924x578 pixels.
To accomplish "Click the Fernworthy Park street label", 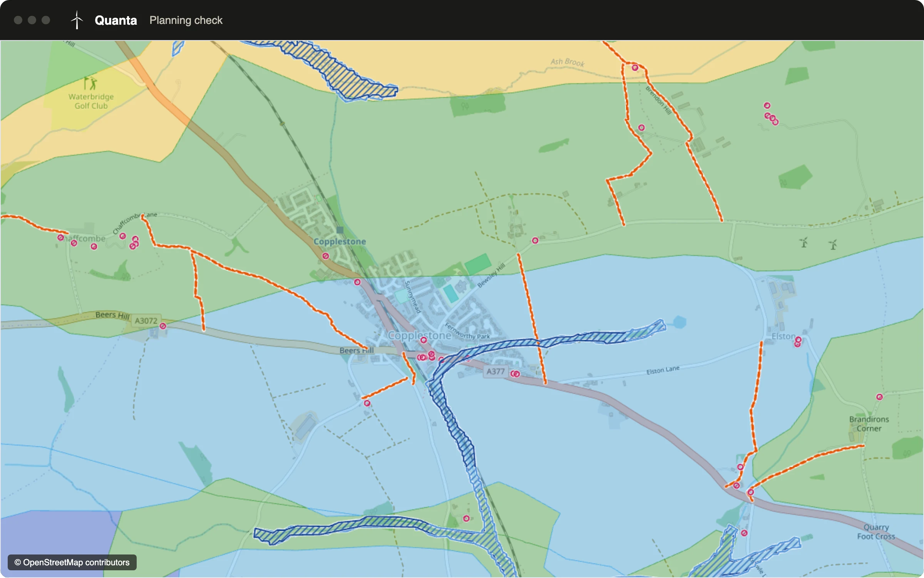I will pyautogui.click(x=467, y=331).
